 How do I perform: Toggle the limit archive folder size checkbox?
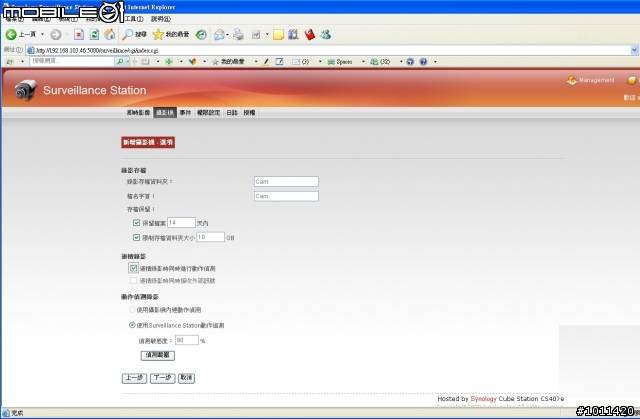tap(137, 237)
